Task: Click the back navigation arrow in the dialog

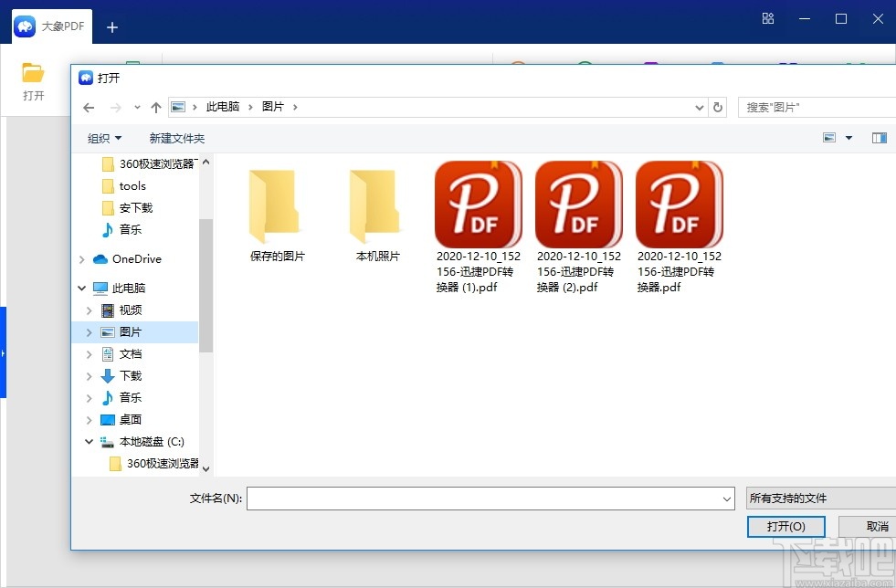Action: [88, 107]
